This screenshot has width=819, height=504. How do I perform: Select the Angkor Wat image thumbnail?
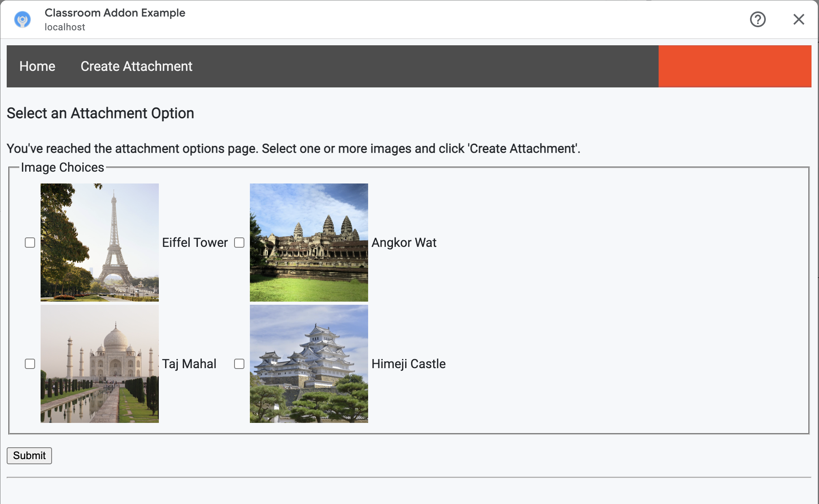[309, 242]
